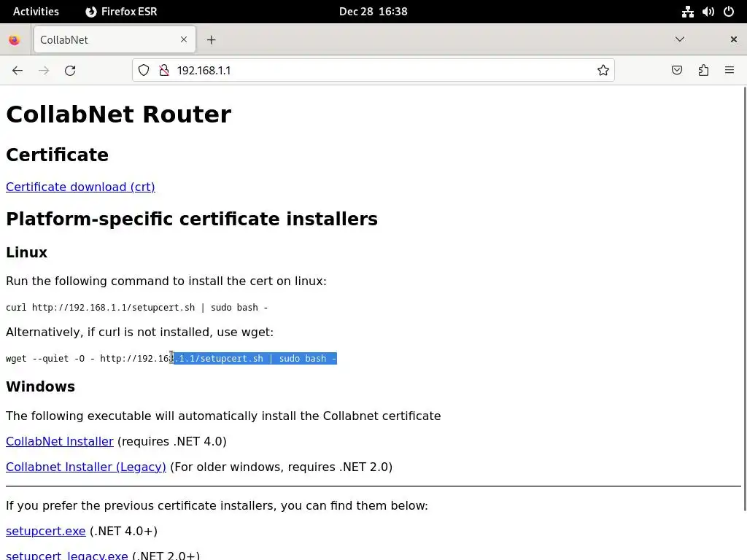Bookmark this page with the star
The height and width of the screenshot is (560, 747).
tap(603, 71)
